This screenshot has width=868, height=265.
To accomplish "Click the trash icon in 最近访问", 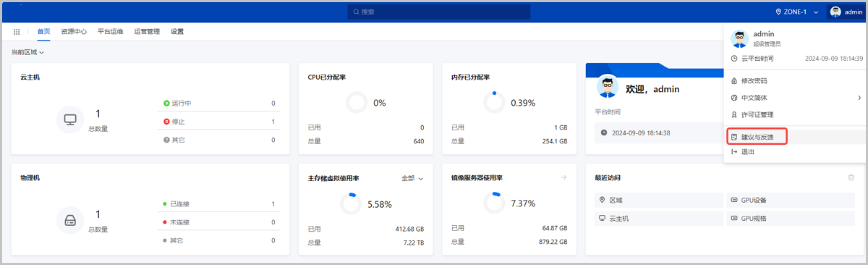I will click(851, 177).
